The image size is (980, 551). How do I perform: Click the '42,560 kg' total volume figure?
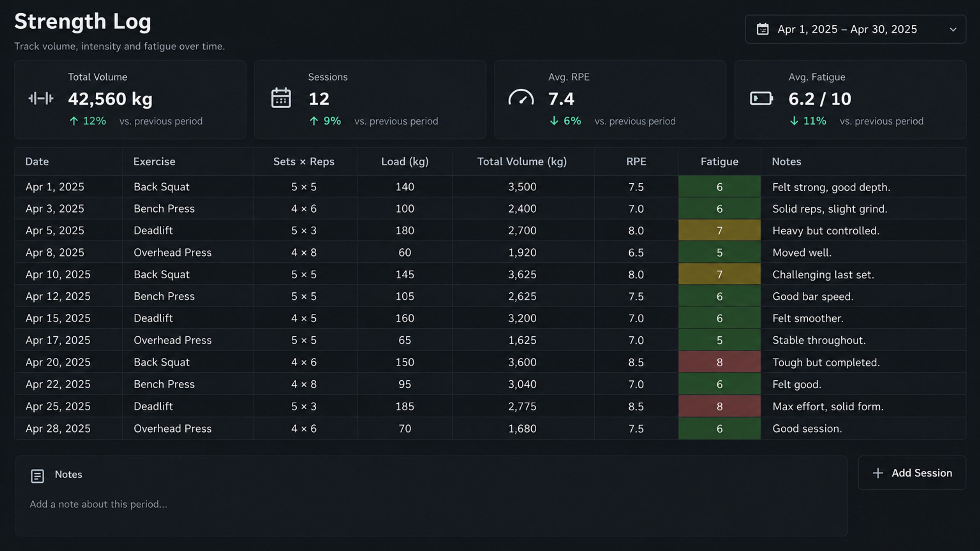click(110, 99)
